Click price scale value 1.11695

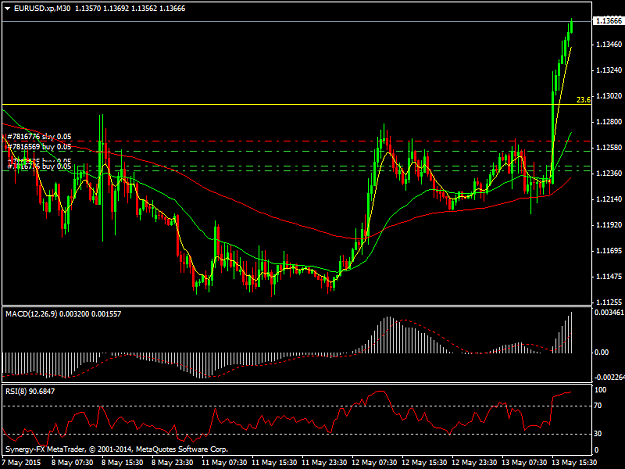609,251
